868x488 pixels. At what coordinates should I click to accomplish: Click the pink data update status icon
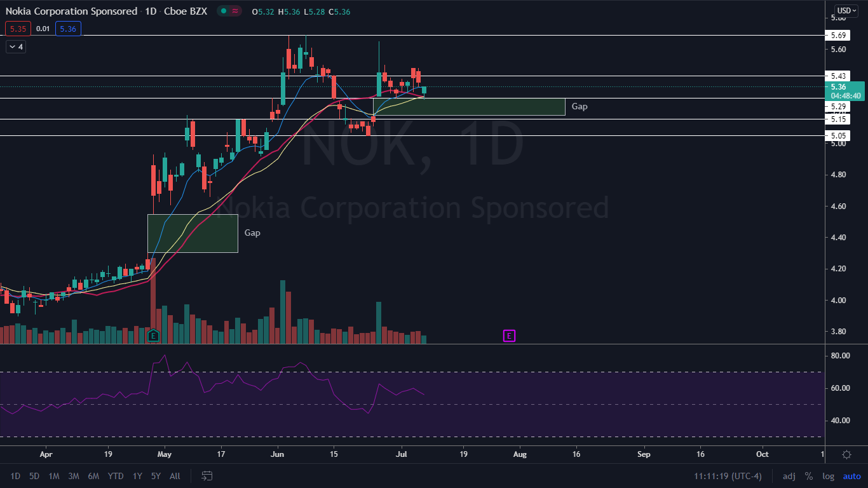236,11
